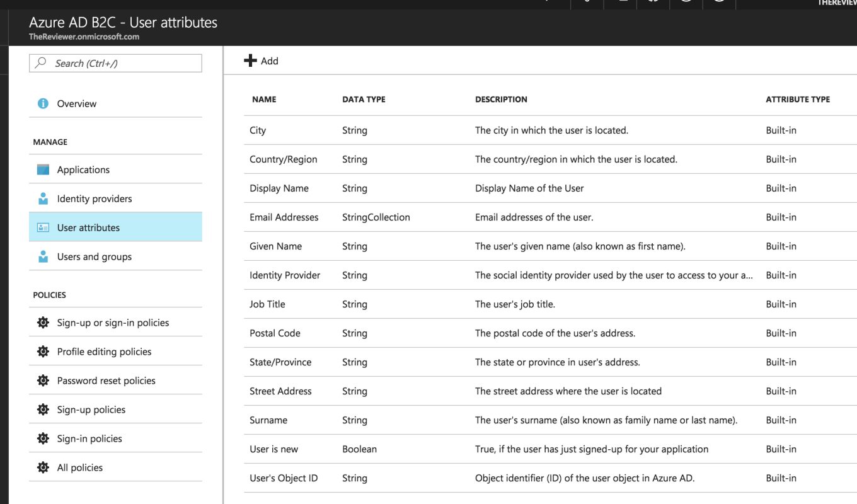Open Password reset policies
This screenshot has height=504, width=857.
click(x=115, y=381)
